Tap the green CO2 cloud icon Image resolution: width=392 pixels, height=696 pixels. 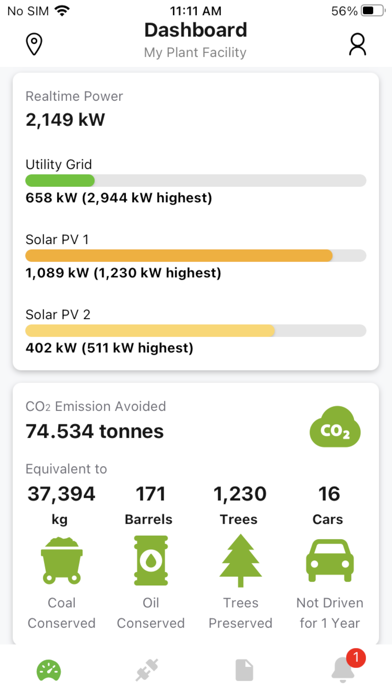point(335,427)
